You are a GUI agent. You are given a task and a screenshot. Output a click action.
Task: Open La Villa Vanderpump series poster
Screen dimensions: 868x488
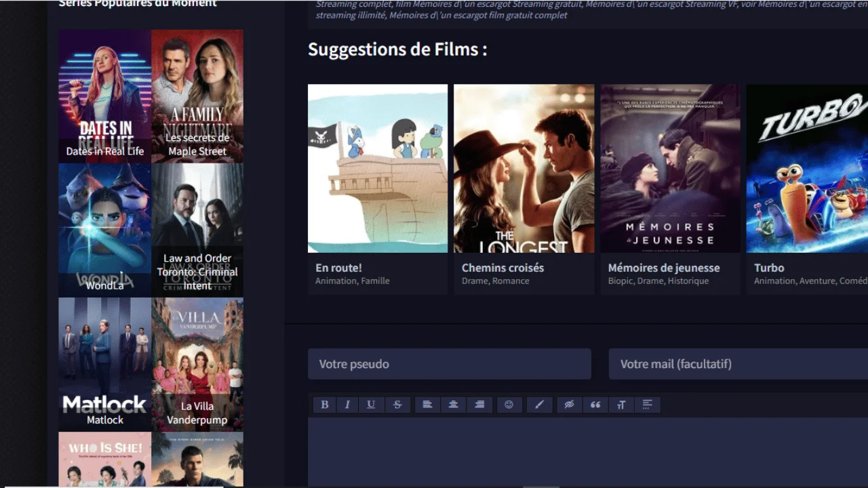pyautogui.click(x=197, y=364)
